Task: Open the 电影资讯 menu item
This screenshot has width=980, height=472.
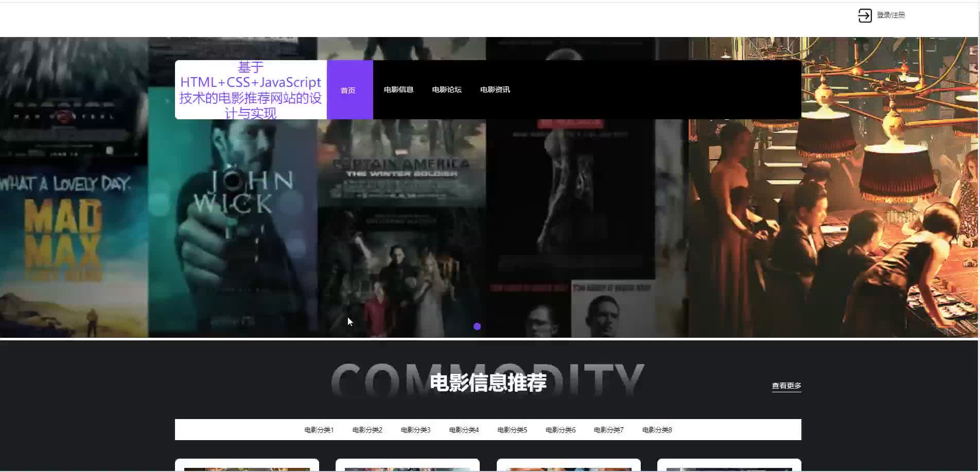Action: 495,89
